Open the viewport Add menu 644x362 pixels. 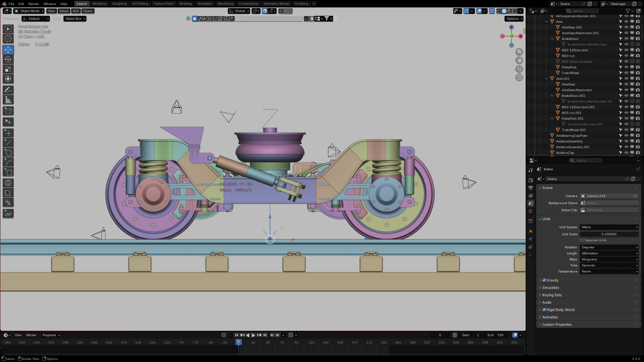coord(76,11)
